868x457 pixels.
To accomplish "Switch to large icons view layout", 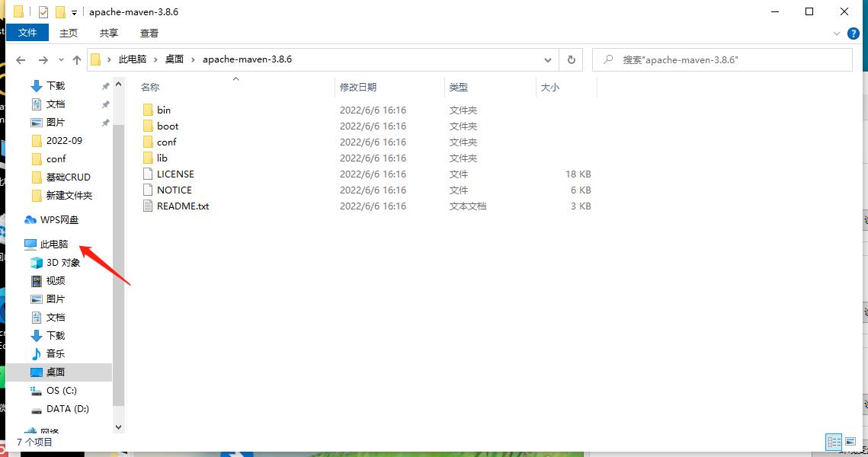I will coord(850,442).
